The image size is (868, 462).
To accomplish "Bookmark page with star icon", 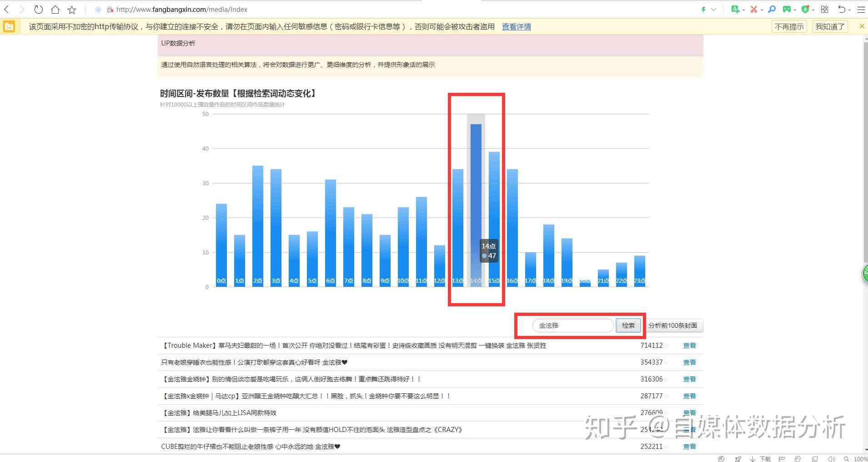I will pos(72,9).
